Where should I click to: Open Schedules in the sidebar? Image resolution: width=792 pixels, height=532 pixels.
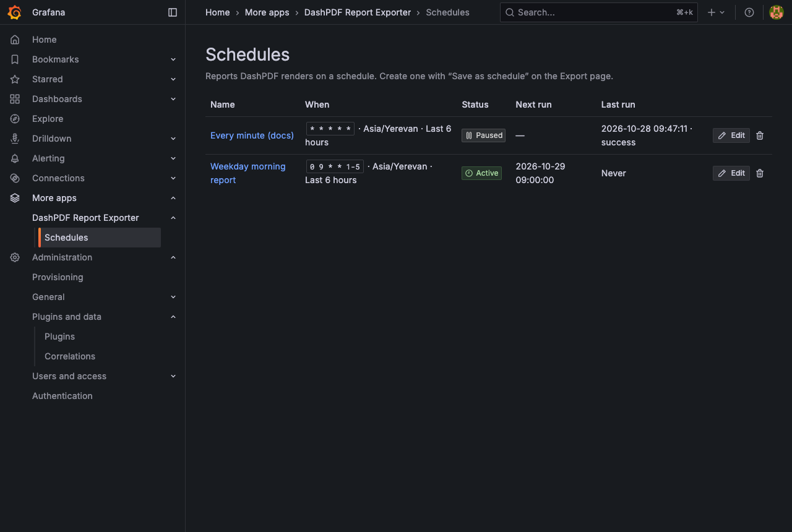(100, 238)
